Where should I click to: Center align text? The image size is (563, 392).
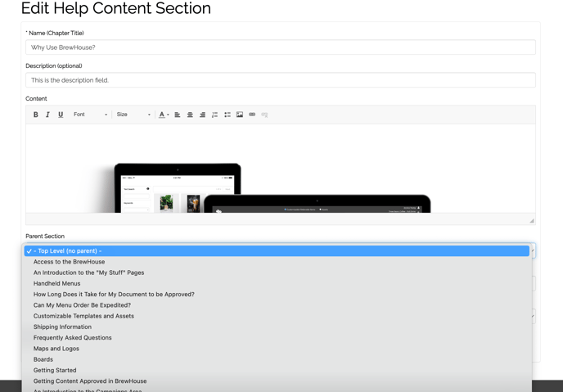click(x=190, y=115)
